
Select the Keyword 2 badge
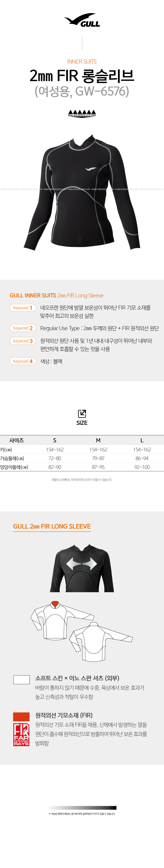tap(23, 328)
